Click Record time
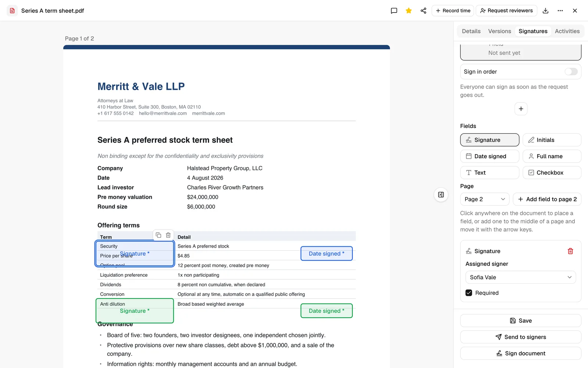The image size is (588, 368). point(453,11)
